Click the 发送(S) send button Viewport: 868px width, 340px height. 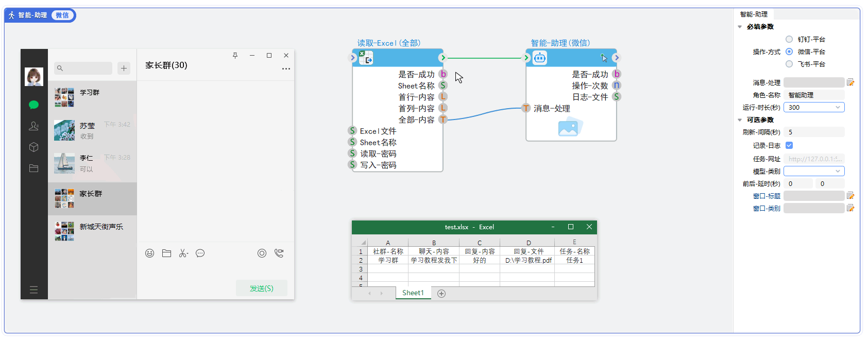click(x=262, y=288)
